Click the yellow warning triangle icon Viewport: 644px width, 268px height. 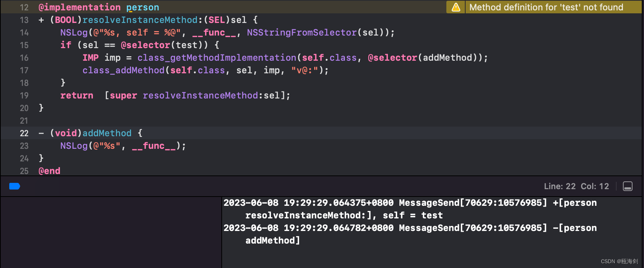(x=456, y=7)
